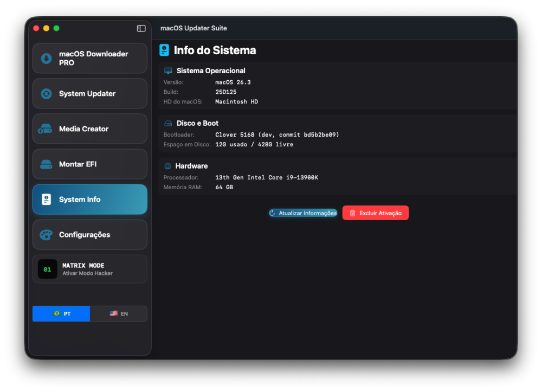Click the Disco e Boot heading

click(197, 124)
